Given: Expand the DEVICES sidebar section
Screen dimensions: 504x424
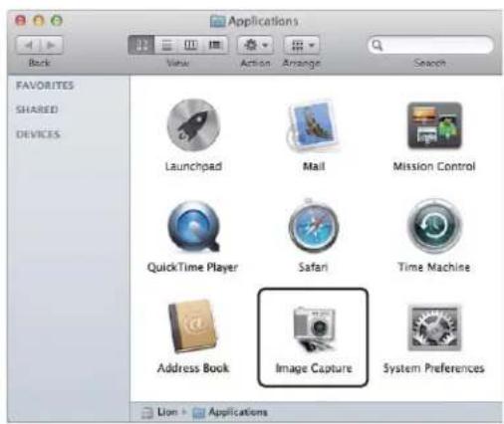Looking at the screenshot, I should [38, 134].
